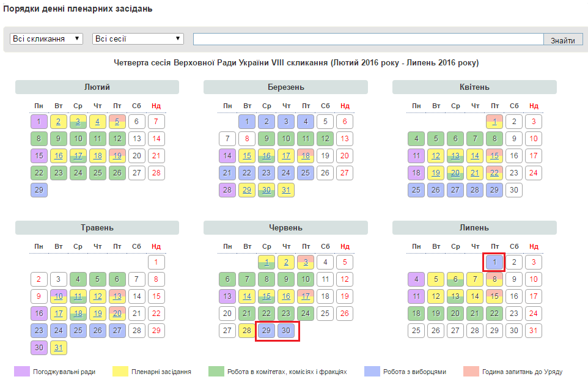Open day 22 in Квітень calendar

click(494, 173)
